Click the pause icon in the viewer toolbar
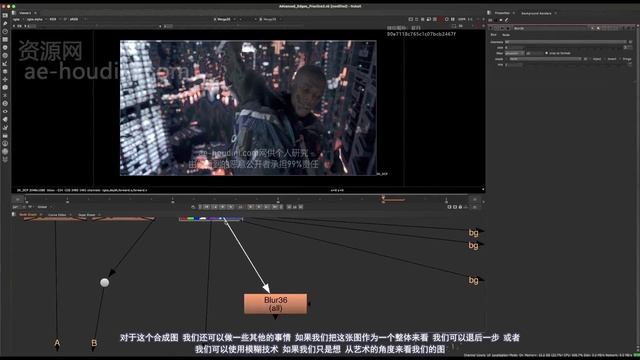This screenshot has height=360, width=640. (453, 19)
